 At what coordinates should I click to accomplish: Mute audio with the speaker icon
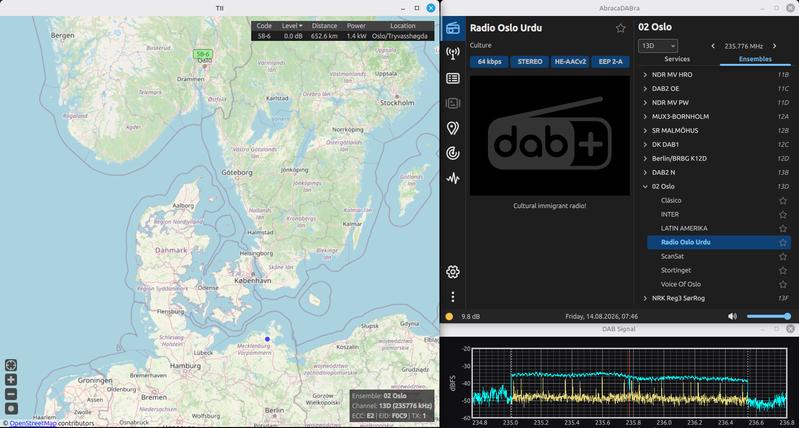pos(732,316)
